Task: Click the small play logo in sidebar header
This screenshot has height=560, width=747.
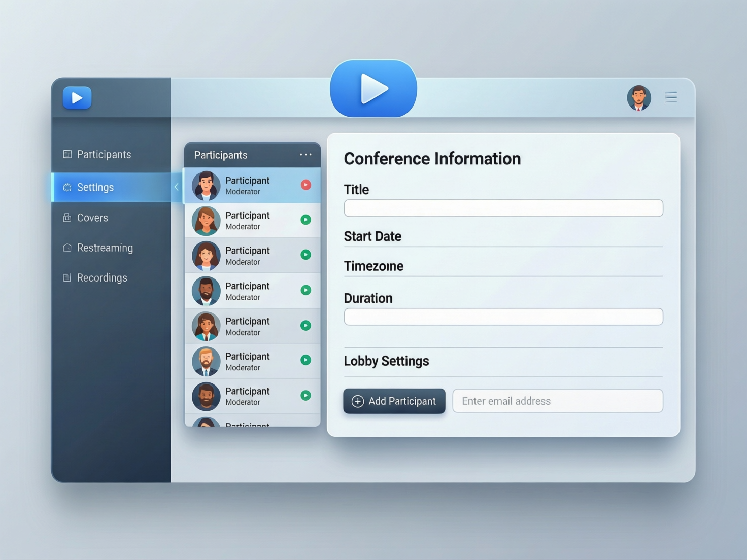Action: pos(77,98)
